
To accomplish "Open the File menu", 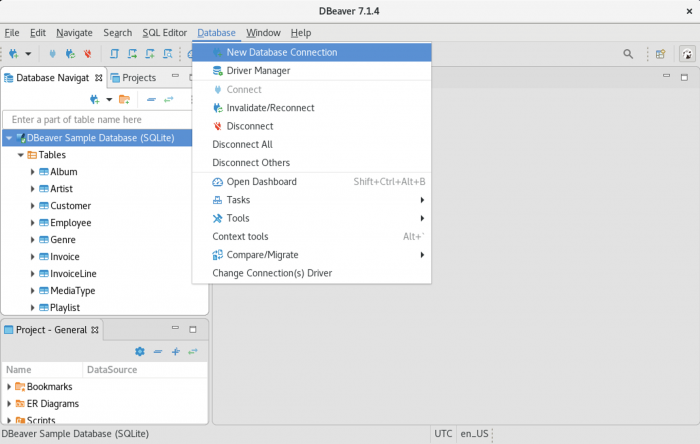I will pos(12,33).
